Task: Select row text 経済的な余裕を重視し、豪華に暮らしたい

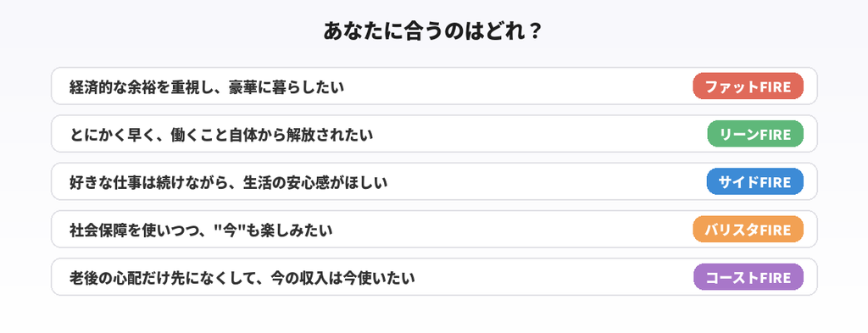Action: pos(207,86)
